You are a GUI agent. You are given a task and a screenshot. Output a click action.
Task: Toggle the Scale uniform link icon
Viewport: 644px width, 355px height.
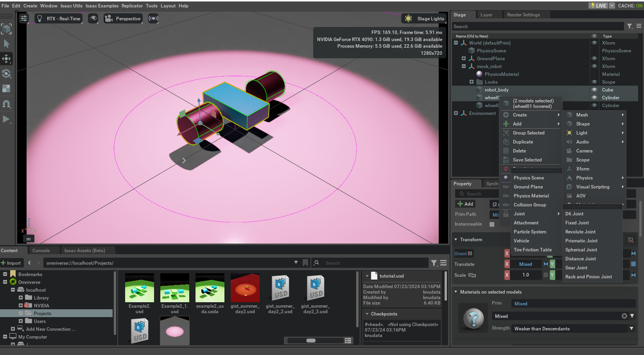tap(472, 275)
